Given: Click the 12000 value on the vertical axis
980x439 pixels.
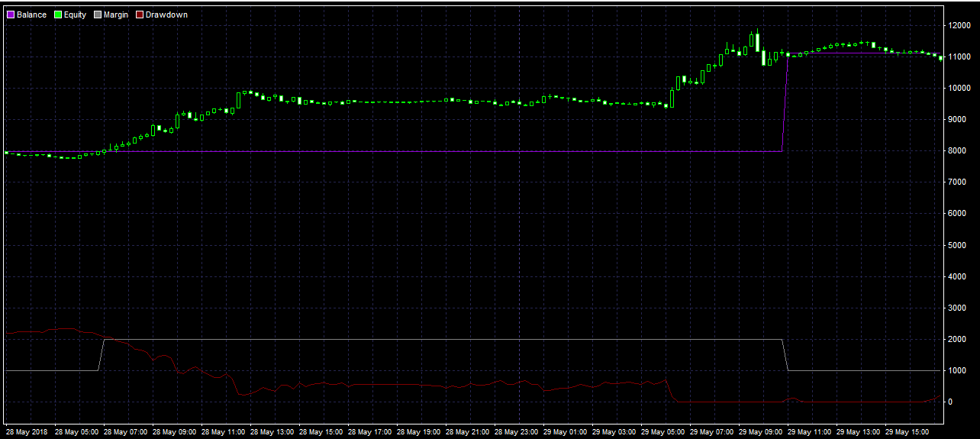Looking at the screenshot, I should pos(959,25).
